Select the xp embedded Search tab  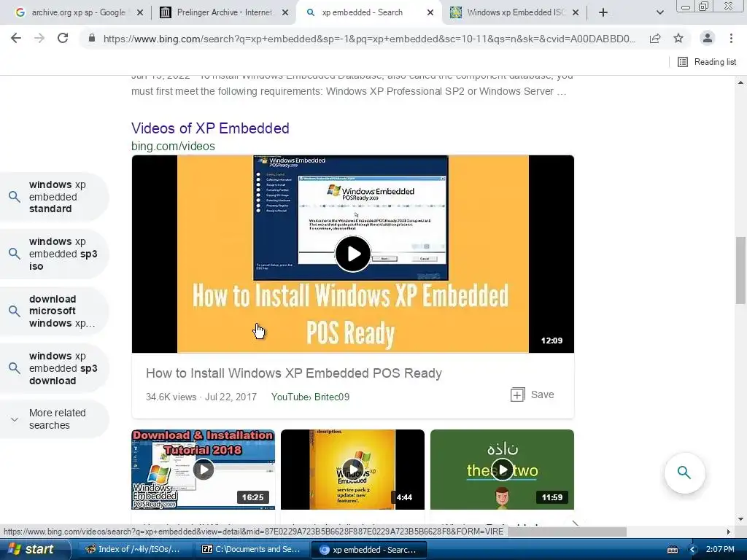[362, 12]
